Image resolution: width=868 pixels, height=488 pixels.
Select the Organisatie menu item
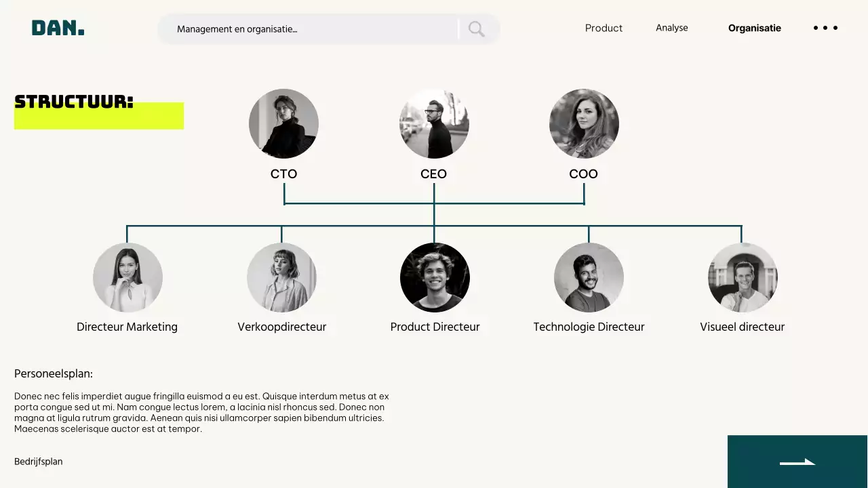754,28
